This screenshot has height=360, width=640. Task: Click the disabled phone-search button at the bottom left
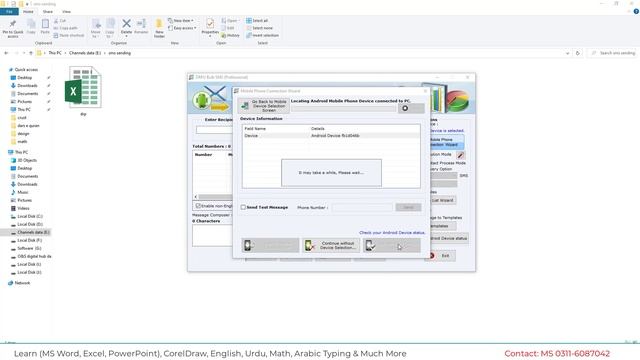click(x=270, y=245)
